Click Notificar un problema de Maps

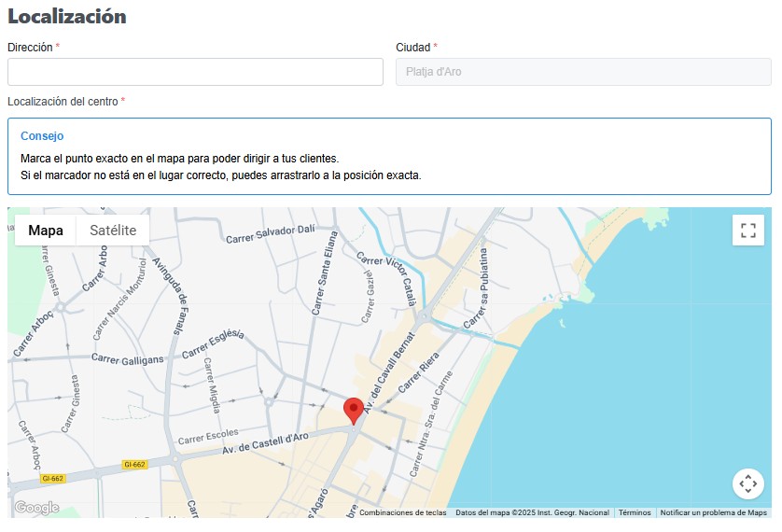pos(714,512)
